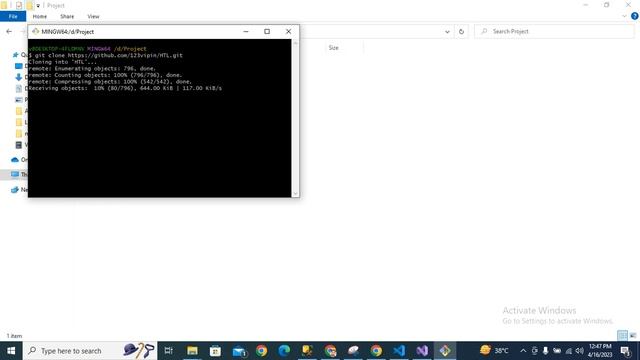Go back using Explorer's back arrow
640x360 pixels.
click(x=9, y=31)
